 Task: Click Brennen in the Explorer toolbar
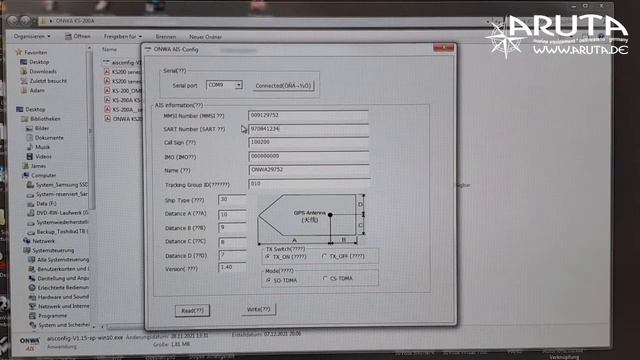click(x=166, y=37)
